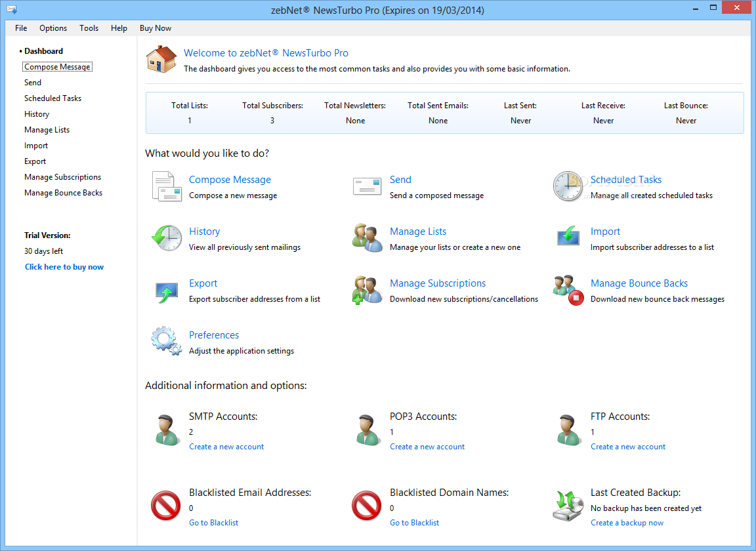756x551 pixels.
Task: Click the 'Create a backup now' link
Action: pyautogui.click(x=627, y=523)
